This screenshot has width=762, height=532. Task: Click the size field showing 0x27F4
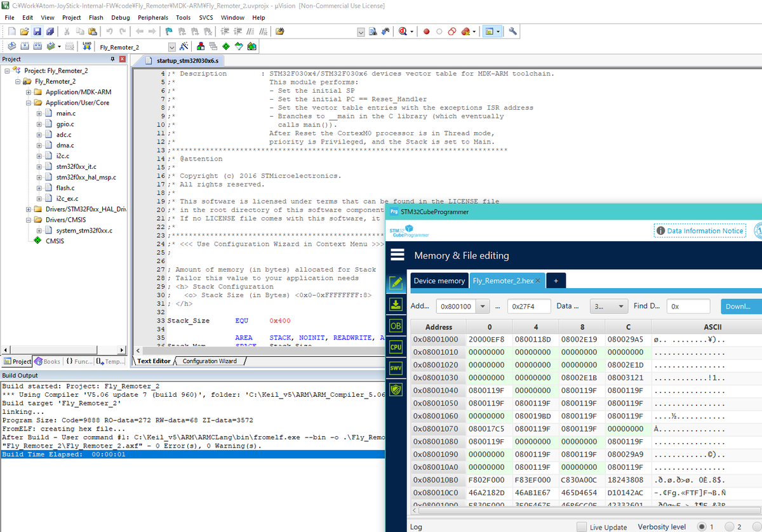pos(529,306)
